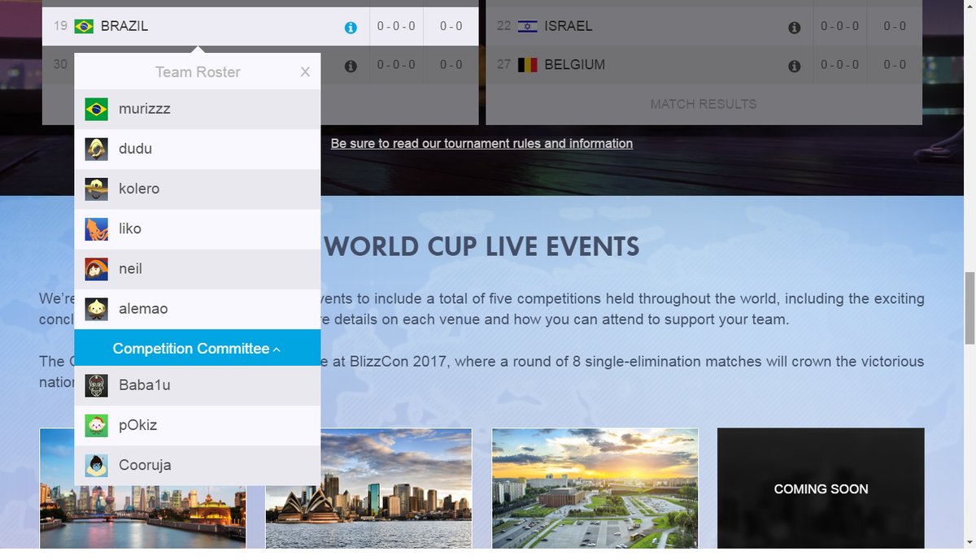Open the info icon for Belgium
This screenshot has width=976, height=560.
point(794,66)
